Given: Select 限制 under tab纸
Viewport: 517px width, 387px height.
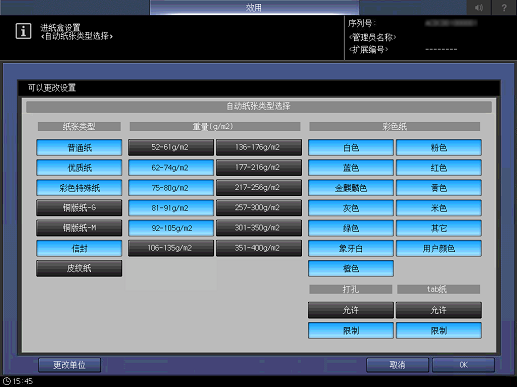Looking at the screenshot, I should tap(439, 330).
